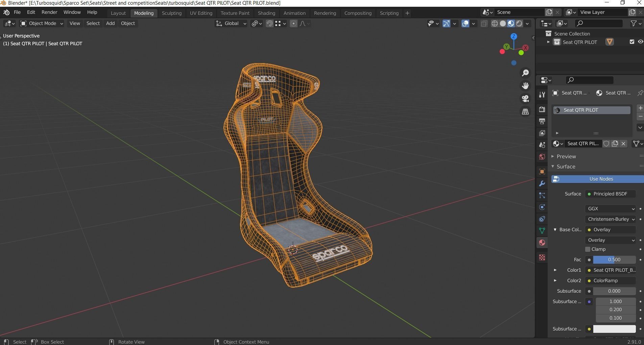Open the Modifiers wrench tab
The image size is (644, 345).
[542, 184]
